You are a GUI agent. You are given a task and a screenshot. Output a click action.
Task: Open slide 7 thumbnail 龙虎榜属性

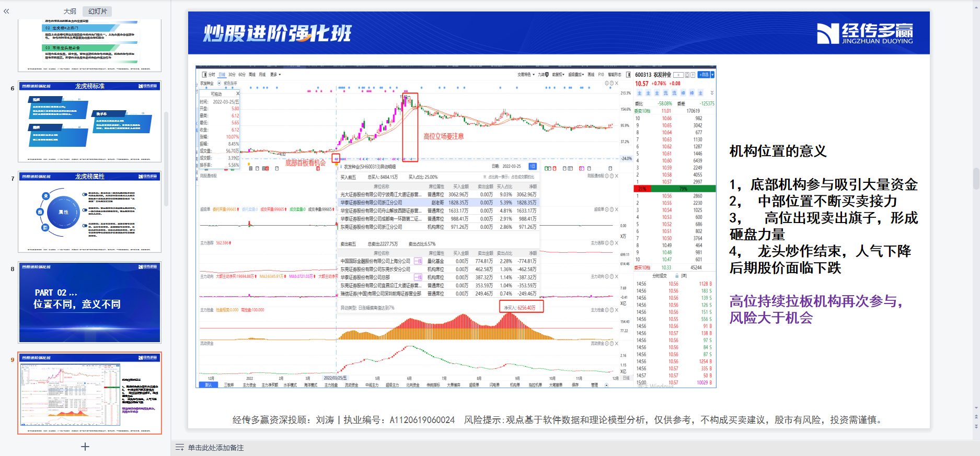(89, 212)
